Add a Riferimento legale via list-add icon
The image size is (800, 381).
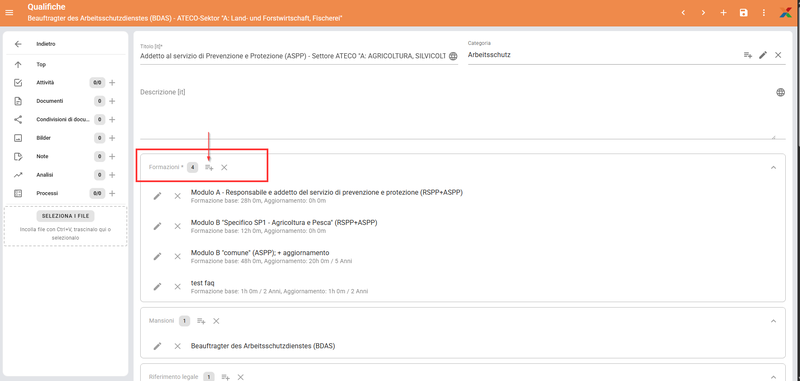226,377
